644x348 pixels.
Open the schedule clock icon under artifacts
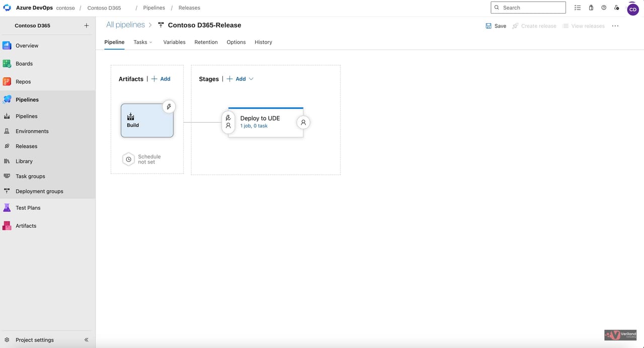(128, 159)
